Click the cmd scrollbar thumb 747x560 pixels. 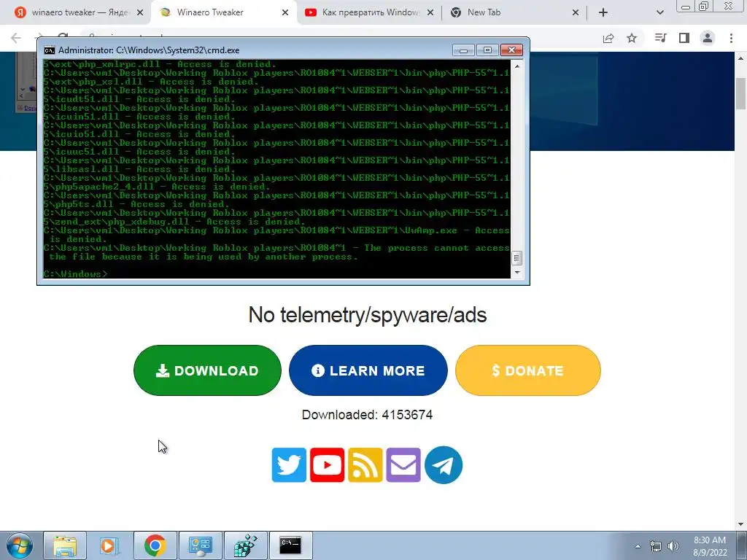coord(517,258)
